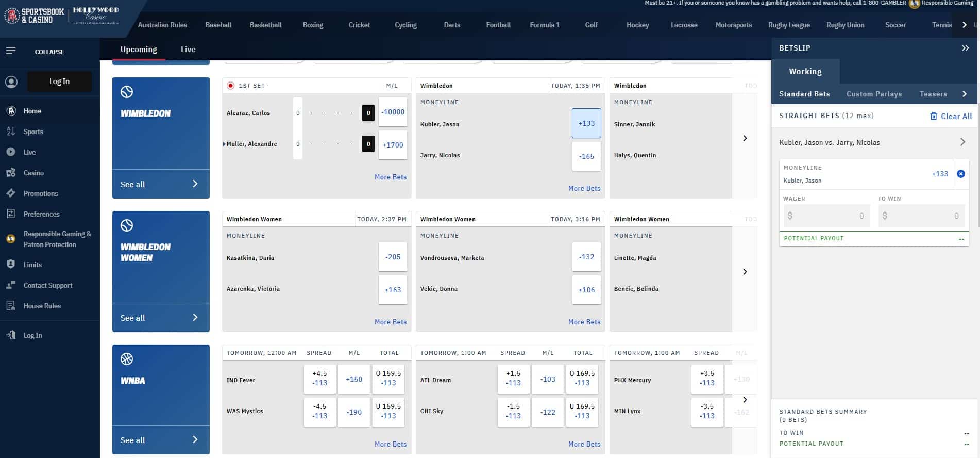Open See all for WNBA
The height and width of the screenshot is (458, 980).
161,440
